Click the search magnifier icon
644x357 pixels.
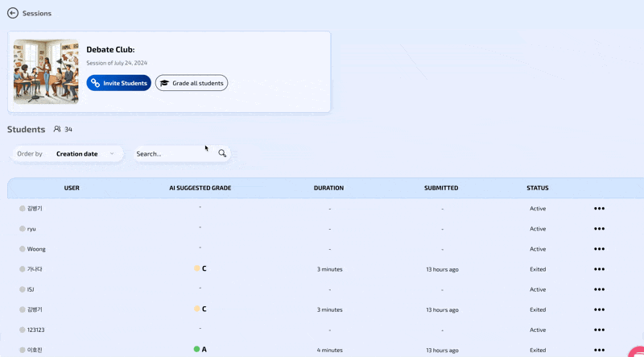pyautogui.click(x=222, y=153)
